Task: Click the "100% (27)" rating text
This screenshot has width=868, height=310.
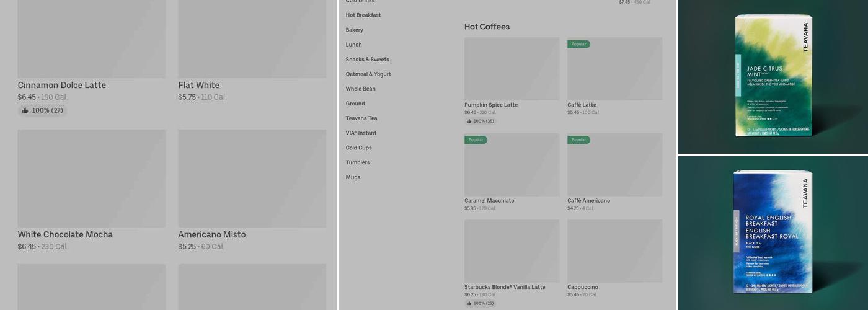Action: 48,110
